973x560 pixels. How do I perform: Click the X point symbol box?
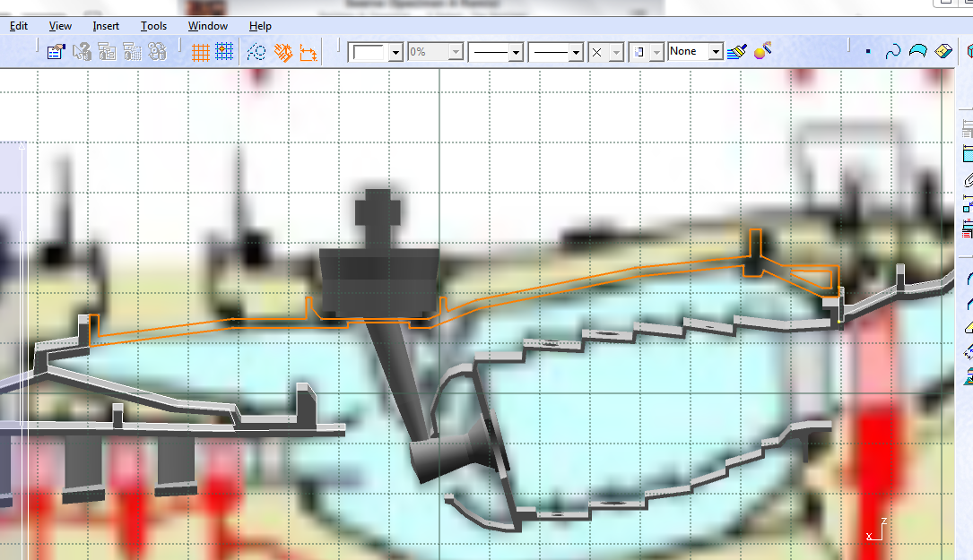click(598, 52)
